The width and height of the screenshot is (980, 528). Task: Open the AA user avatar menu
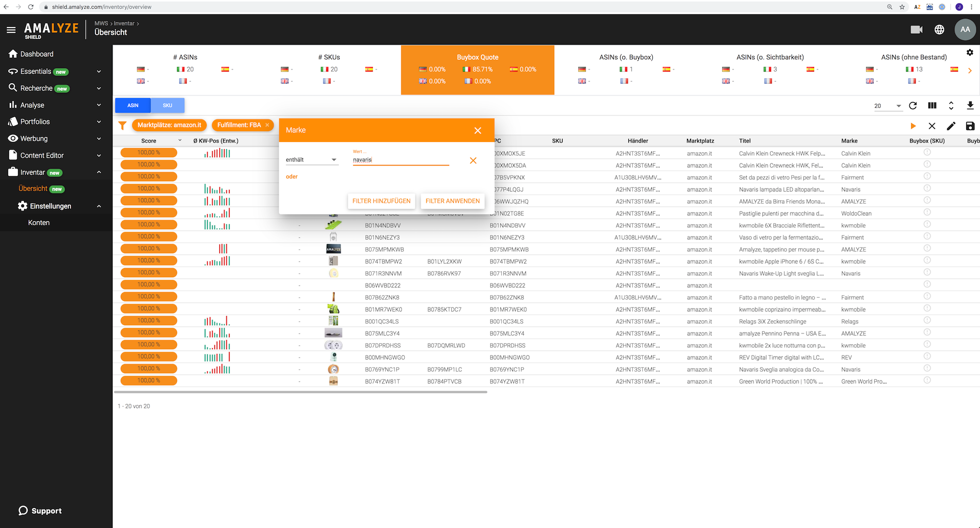[x=965, y=30]
